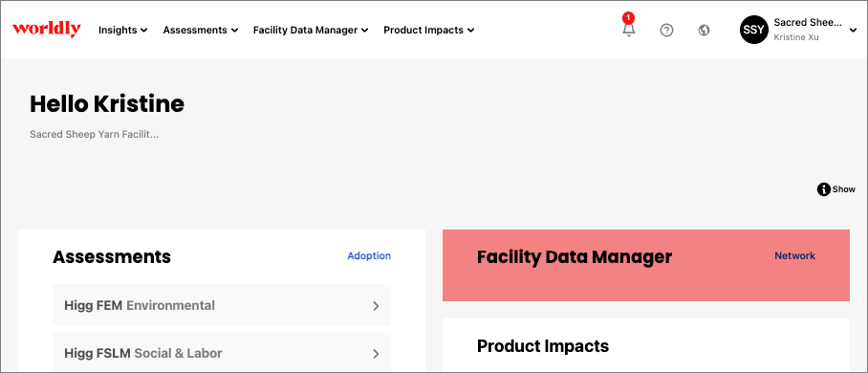Click the Show label
The image size is (868, 373).
click(x=844, y=189)
